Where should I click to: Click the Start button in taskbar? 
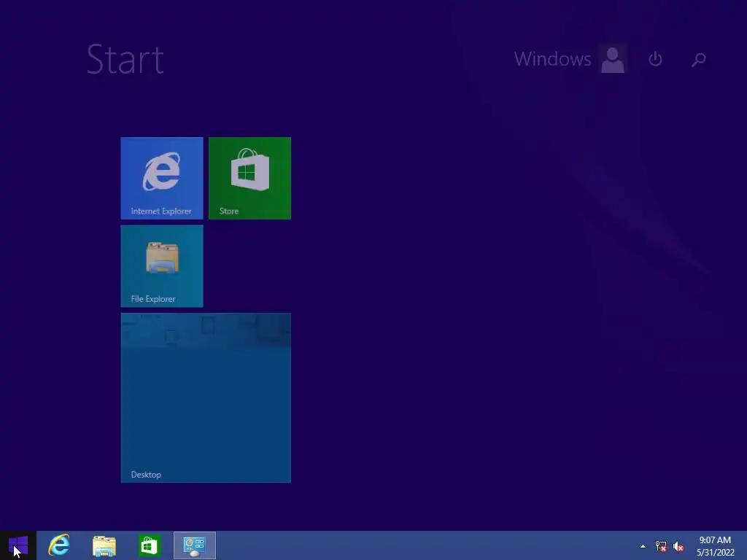(18, 545)
